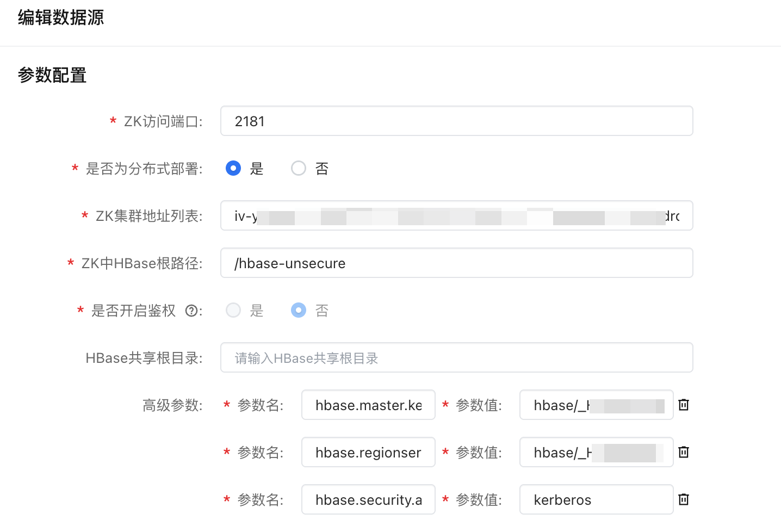Click the HBase共享根目录 label
This screenshot has width=781, height=532.
(144, 358)
